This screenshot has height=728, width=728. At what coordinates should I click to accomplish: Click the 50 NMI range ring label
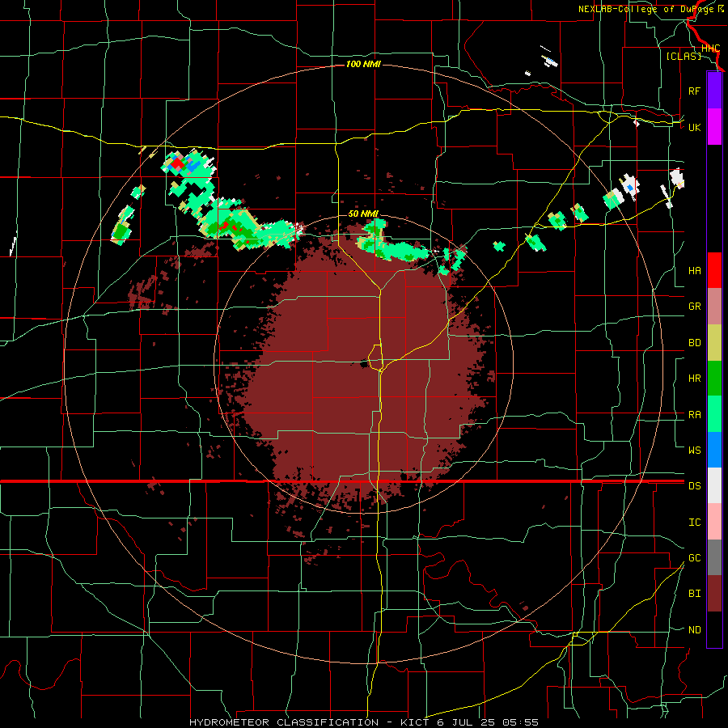[363, 214]
